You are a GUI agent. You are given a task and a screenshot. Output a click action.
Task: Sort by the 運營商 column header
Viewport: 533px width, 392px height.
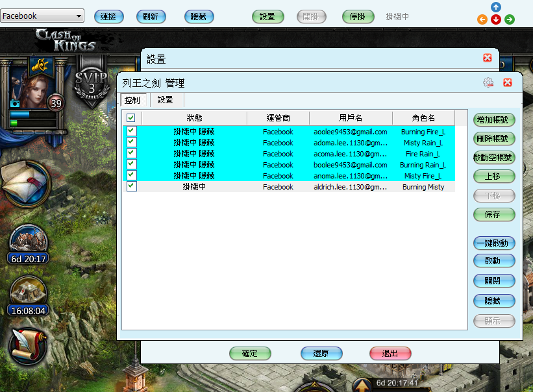pos(278,118)
